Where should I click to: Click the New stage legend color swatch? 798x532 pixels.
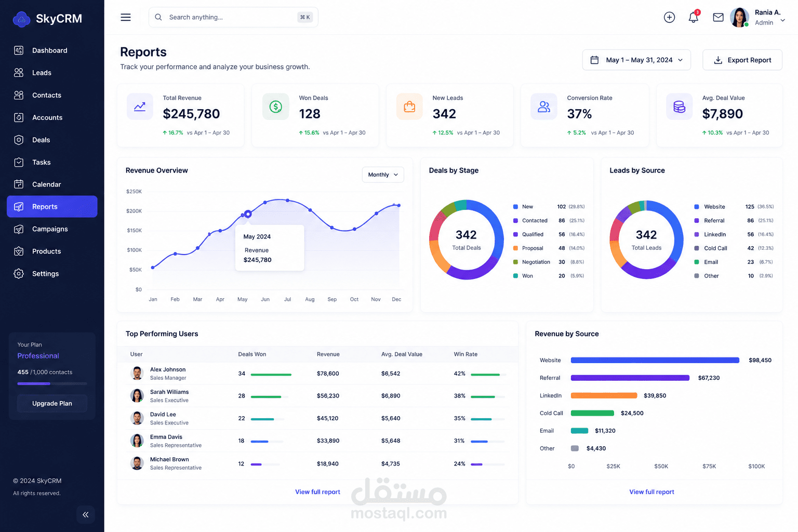[x=515, y=207]
